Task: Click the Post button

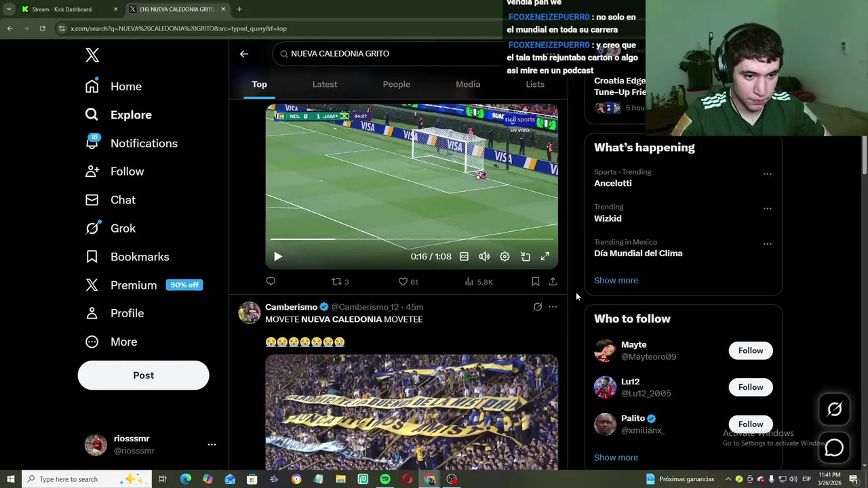Action: (143, 375)
